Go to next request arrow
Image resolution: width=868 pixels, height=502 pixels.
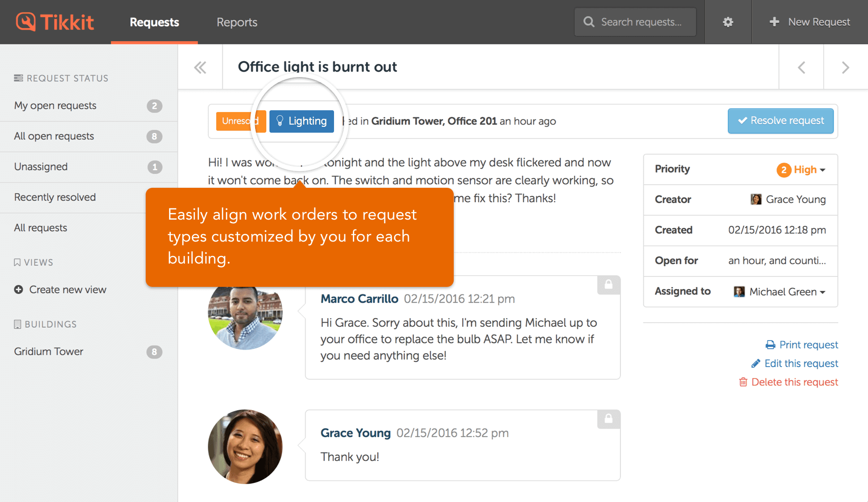point(845,67)
